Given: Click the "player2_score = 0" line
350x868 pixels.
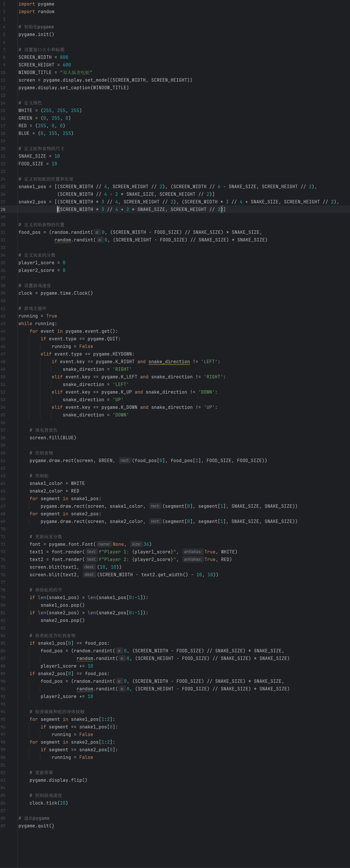Looking at the screenshot, I should 42,270.
